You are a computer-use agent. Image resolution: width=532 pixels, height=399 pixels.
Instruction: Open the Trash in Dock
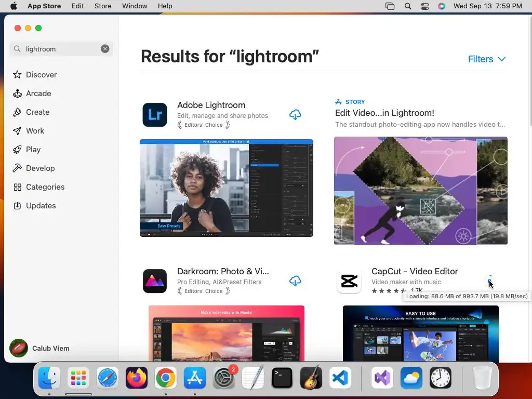482,378
